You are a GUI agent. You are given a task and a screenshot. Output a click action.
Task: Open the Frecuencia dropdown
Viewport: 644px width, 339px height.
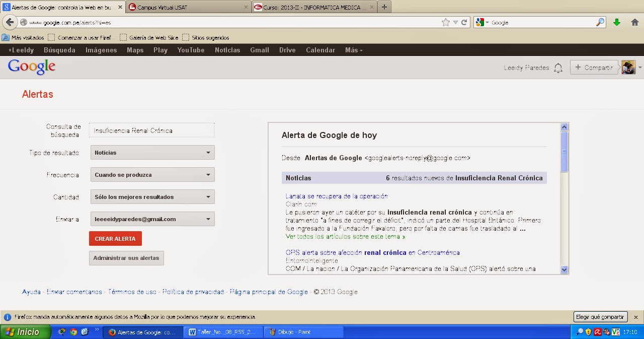(152, 175)
